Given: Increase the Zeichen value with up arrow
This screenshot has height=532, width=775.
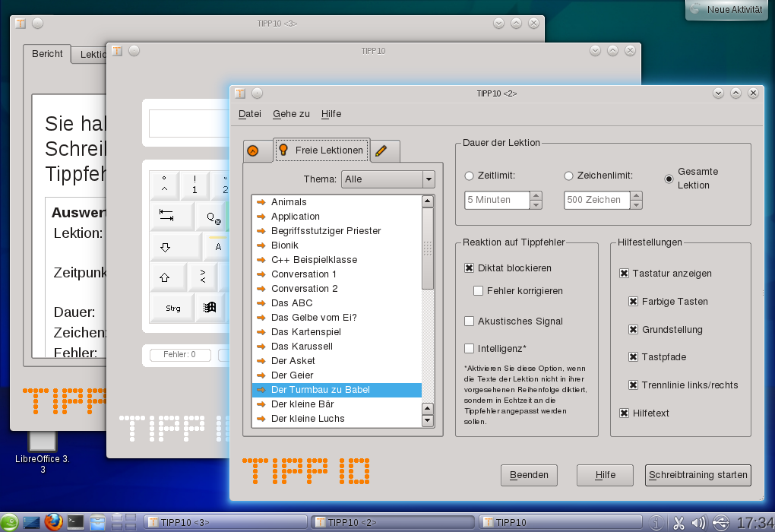Looking at the screenshot, I should pos(637,195).
